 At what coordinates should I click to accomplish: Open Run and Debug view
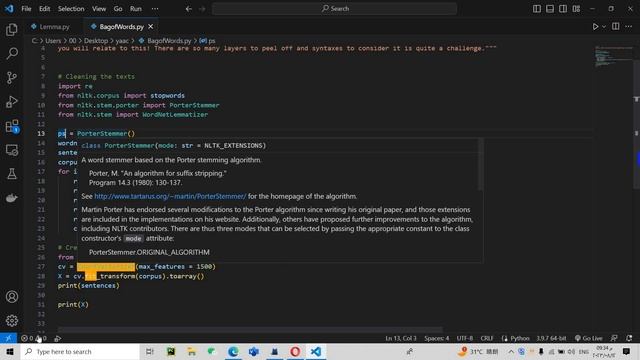pos(12,102)
